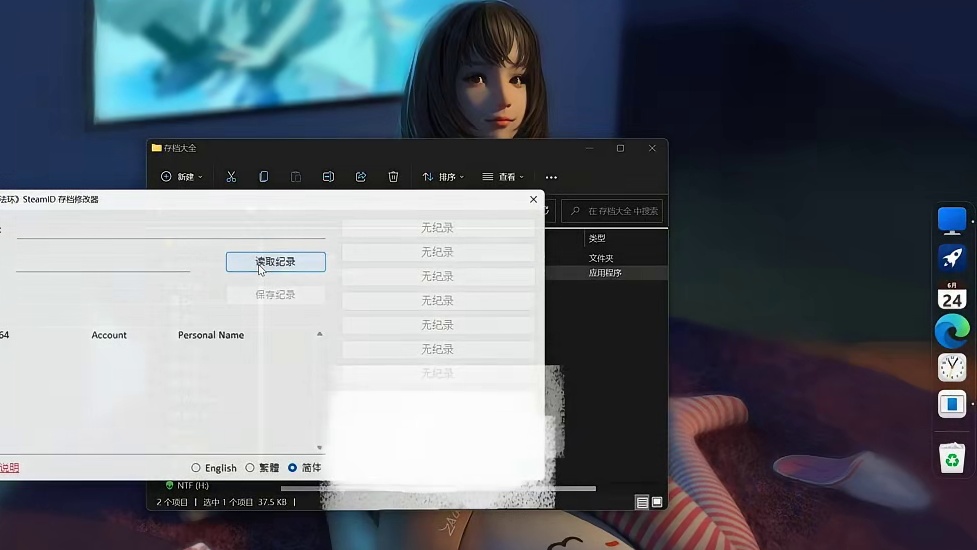This screenshot has height=550, width=977.
Task: Click the Delete trash icon in Explorer toolbar
Action: pyautogui.click(x=393, y=177)
